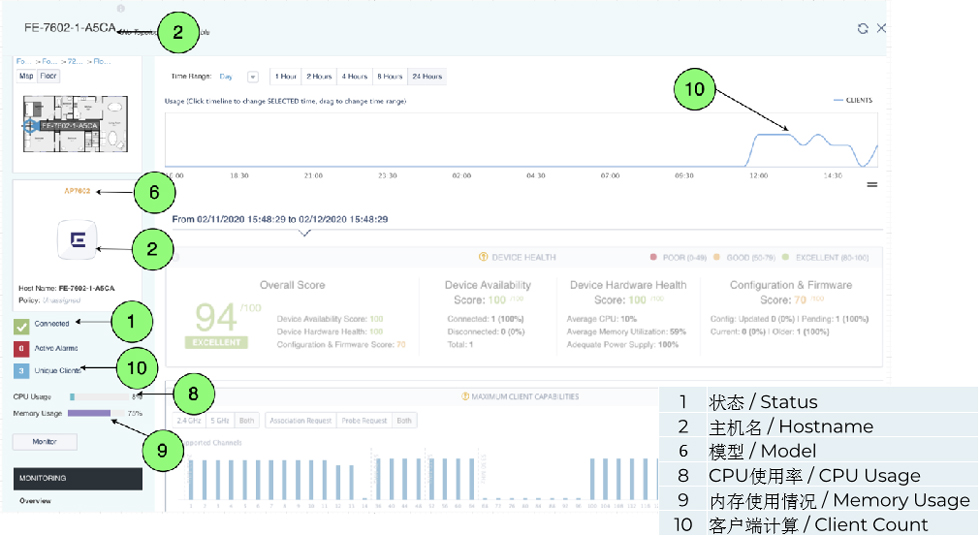Click the CLIENTS legend line marker

tap(838, 100)
